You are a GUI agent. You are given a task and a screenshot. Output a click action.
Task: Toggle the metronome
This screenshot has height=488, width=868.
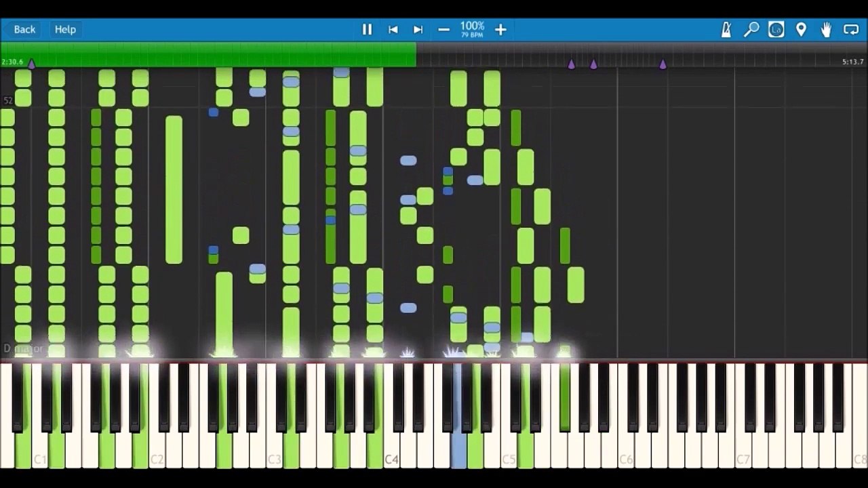(726, 29)
